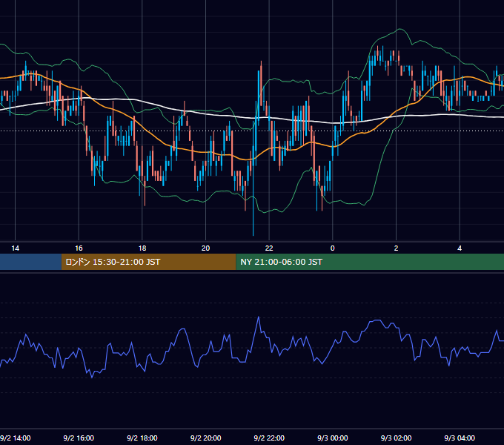The height and width of the screenshot is (445, 504).
Task: Click the 9/2 14:00 time label
Action: pyautogui.click(x=16, y=438)
